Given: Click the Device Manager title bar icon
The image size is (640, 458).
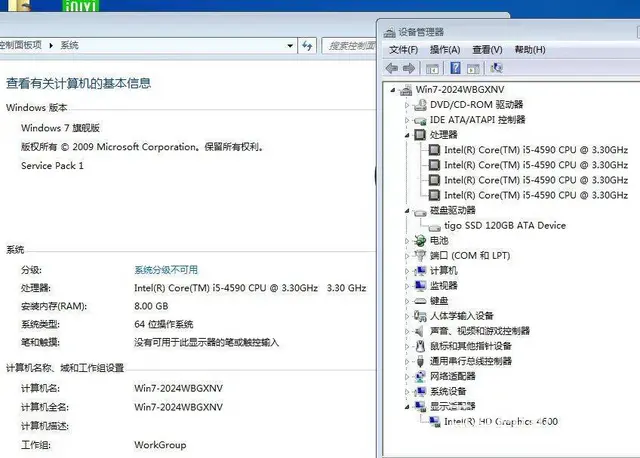Looking at the screenshot, I should tap(389, 32).
